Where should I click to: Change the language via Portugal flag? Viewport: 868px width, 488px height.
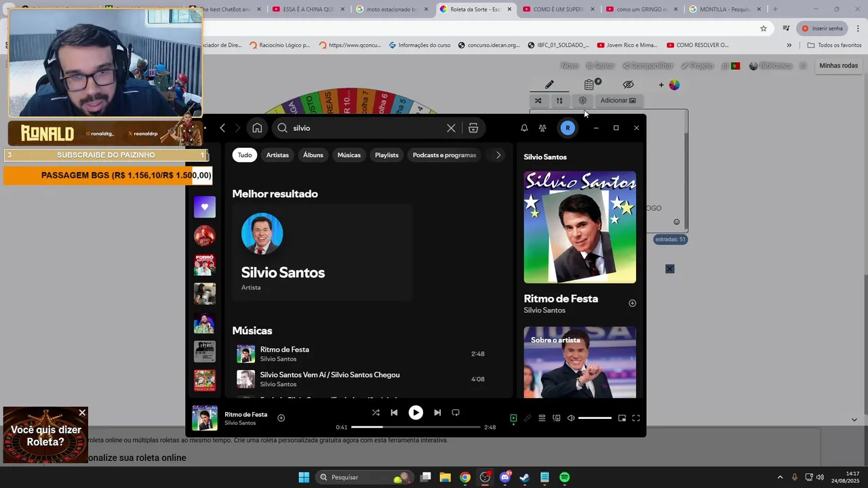pyautogui.click(x=735, y=66)
